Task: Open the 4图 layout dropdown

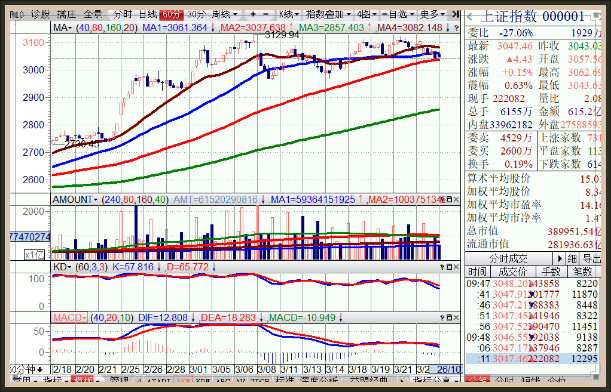Action: pos(367,14)
